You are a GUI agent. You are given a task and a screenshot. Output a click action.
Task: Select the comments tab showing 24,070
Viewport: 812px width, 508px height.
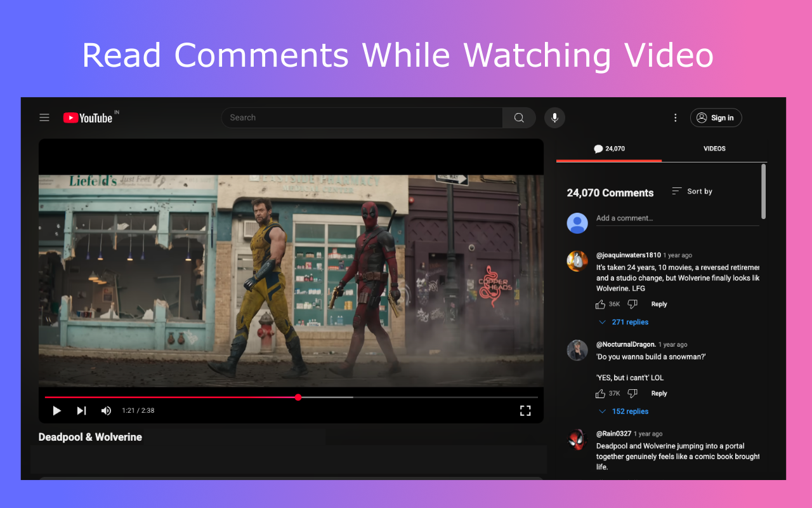pyautogui.click(x=608, y=149)
